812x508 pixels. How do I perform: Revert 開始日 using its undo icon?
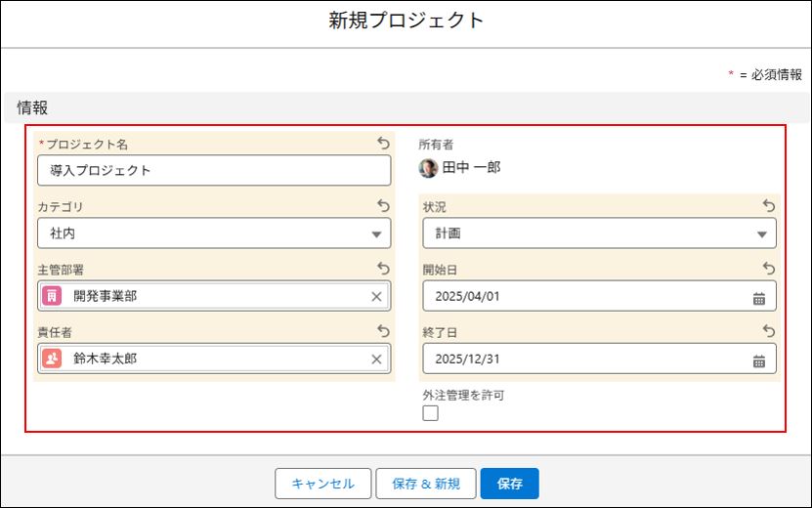[768, 269]
